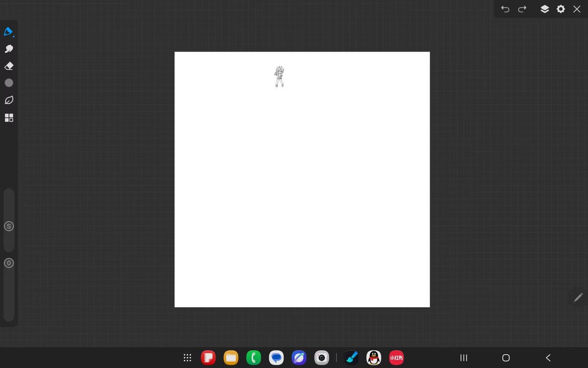The image size is (588, 368).
Task: Tap the back arrow navigation button
Action: click(548, 358)
